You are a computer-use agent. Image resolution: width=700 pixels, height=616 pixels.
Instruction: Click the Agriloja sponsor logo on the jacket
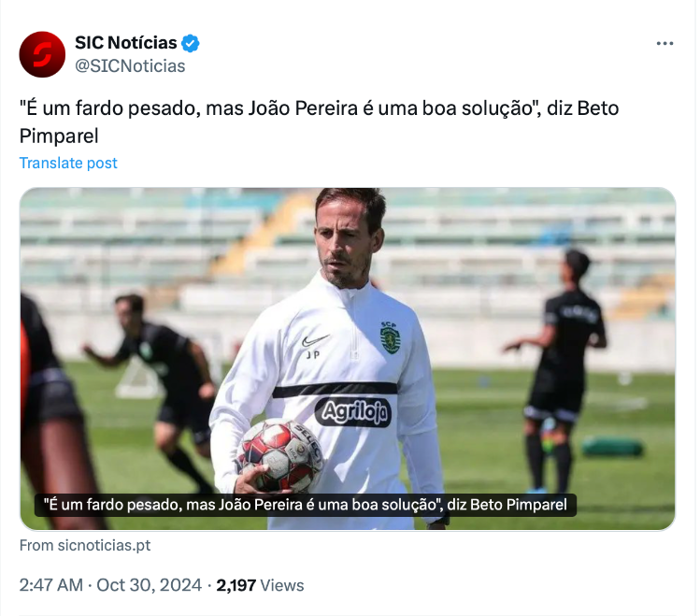353,411
